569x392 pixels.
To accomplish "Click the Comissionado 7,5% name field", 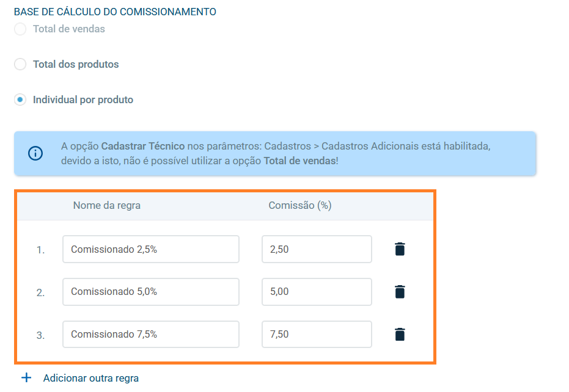I will pos(150,335).
